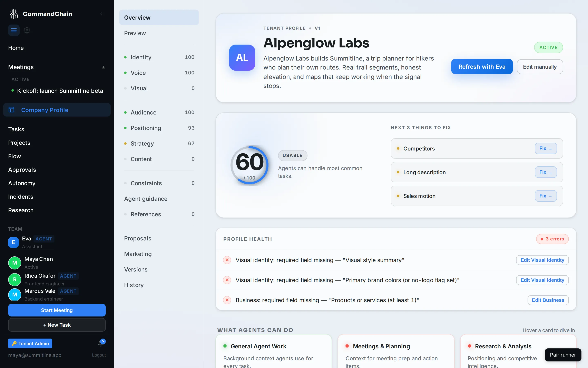Open the Marketing page
588x368 pixels.
(x=159, y=254)
